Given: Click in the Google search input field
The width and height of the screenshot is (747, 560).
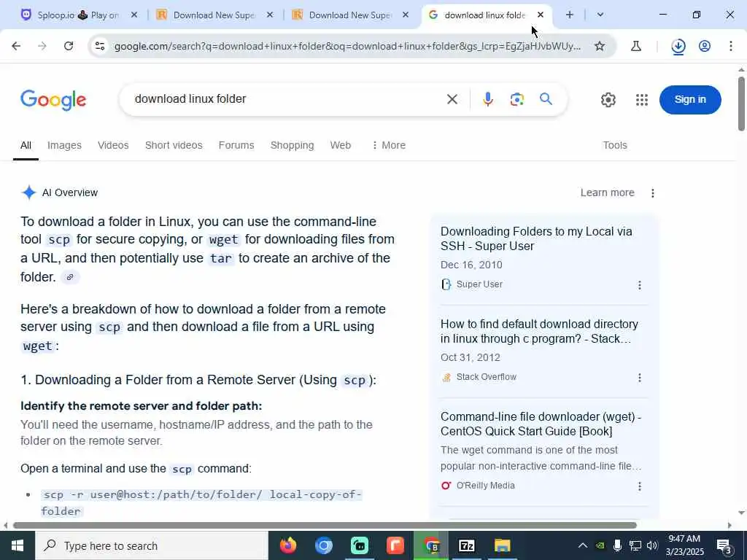Looking at the screenshot, I should 286,99.
